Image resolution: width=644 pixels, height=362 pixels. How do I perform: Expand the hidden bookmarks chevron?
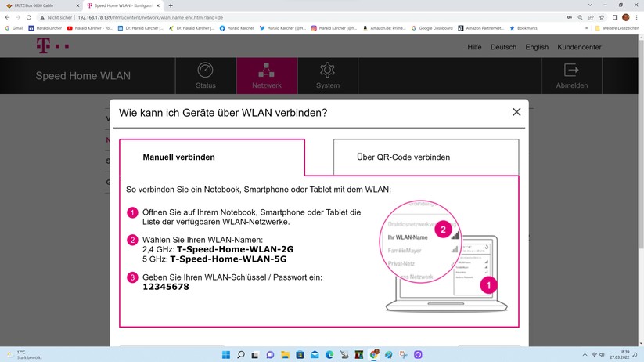click(586, 28)
